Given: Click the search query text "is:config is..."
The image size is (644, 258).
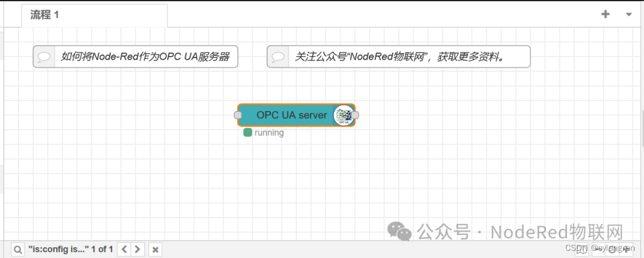Looking at the screenshot, I should [58, 249].
